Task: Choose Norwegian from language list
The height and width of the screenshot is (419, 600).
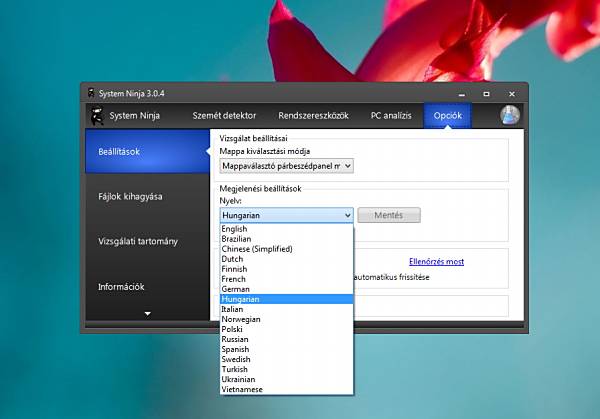Action: tap(287, 319)
